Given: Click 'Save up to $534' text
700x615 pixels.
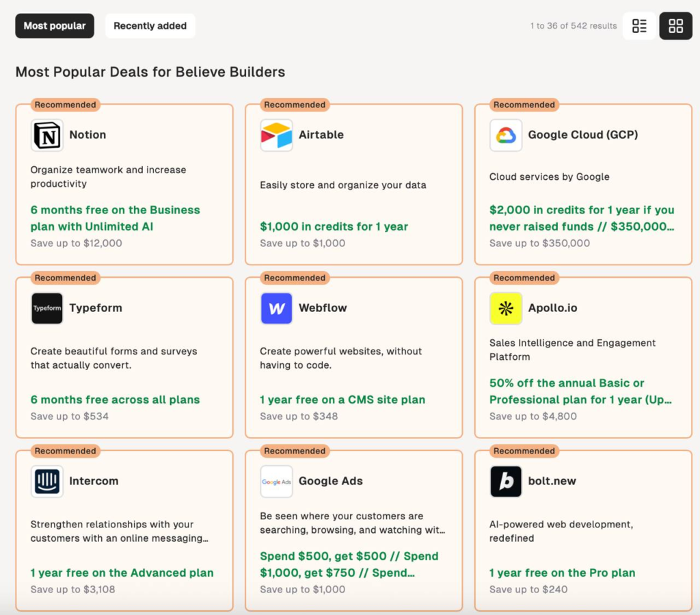Looking at the screenshot, I should point(70,416).
